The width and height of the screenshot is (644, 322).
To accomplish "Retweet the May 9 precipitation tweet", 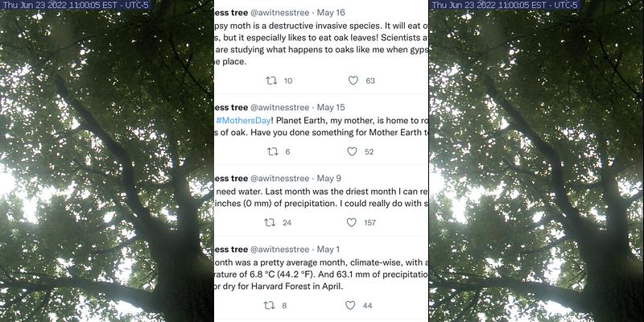I will pos(271,222).
